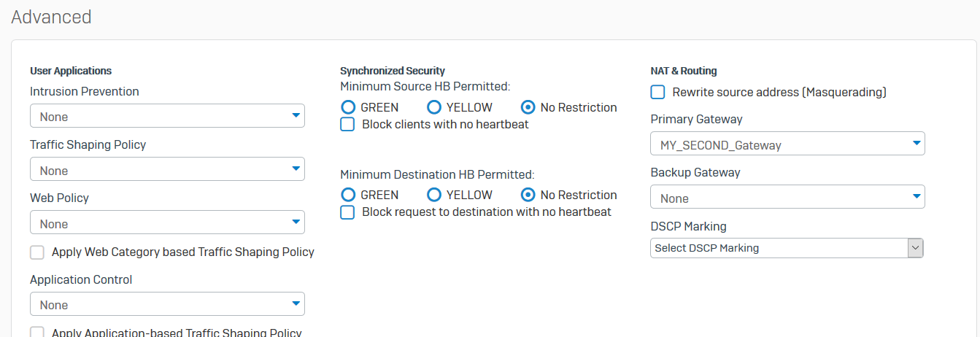The image size is (980, 337).
Task: Expand the Application Control dropdown
Action: pyautogui.click(x=167, y=305)
